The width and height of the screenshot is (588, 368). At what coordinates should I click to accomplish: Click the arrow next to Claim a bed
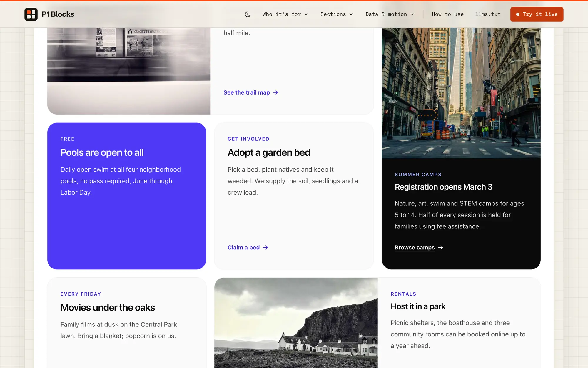tap(265, 248)
